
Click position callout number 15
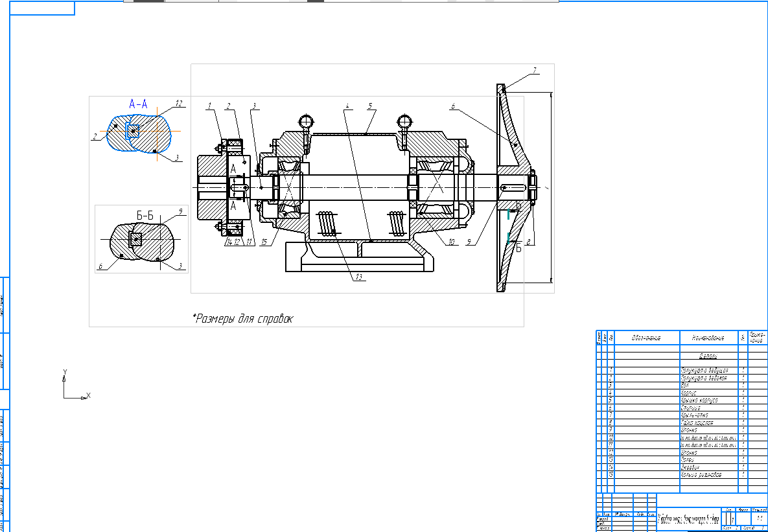263,242
